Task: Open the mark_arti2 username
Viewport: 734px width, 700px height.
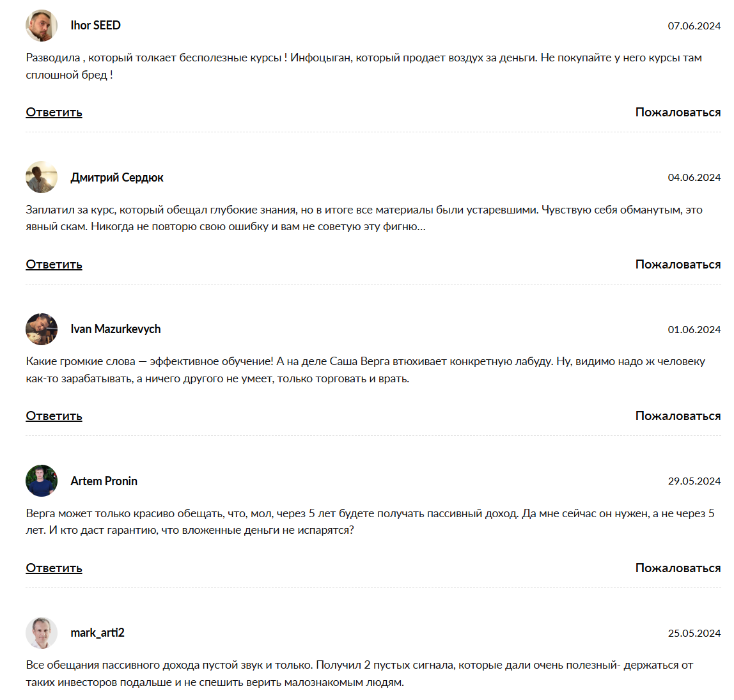Action: click(x=98, y=633)
